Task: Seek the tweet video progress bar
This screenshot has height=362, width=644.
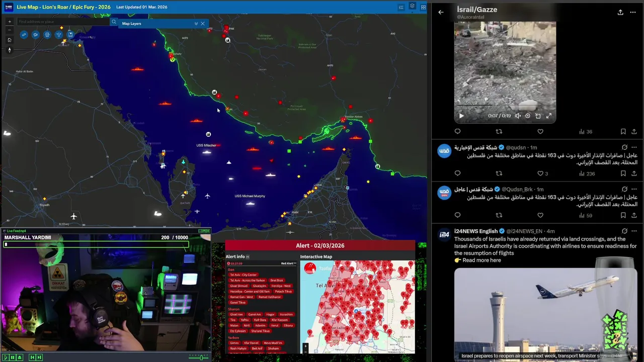Action: point(505,106)
